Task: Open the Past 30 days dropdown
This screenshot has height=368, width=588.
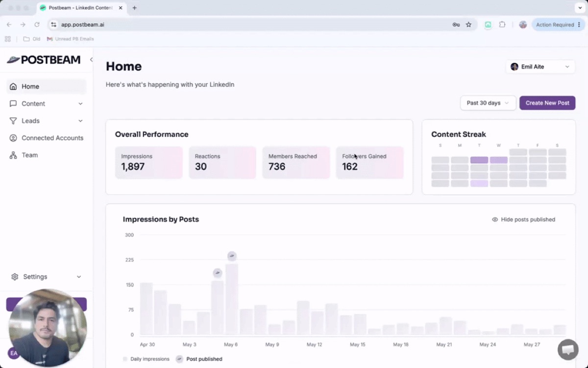Action: (x=488, y=103)
